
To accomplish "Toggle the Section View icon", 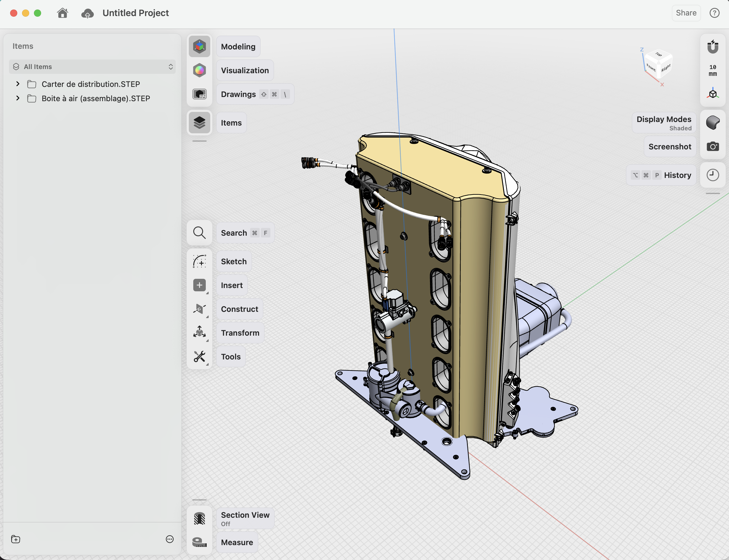I will [199, 519].
